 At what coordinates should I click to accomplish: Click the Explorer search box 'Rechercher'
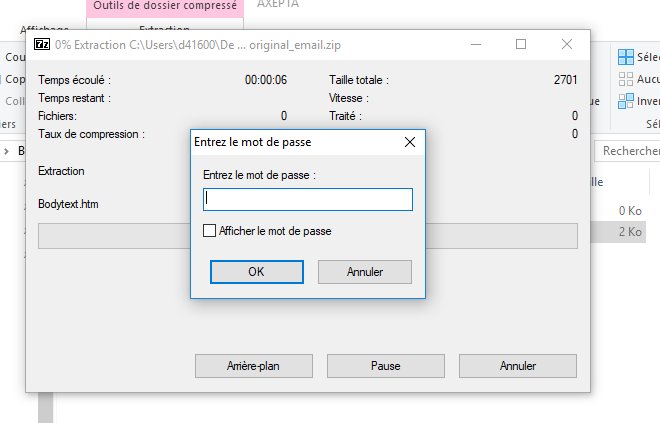coord(630,151)
